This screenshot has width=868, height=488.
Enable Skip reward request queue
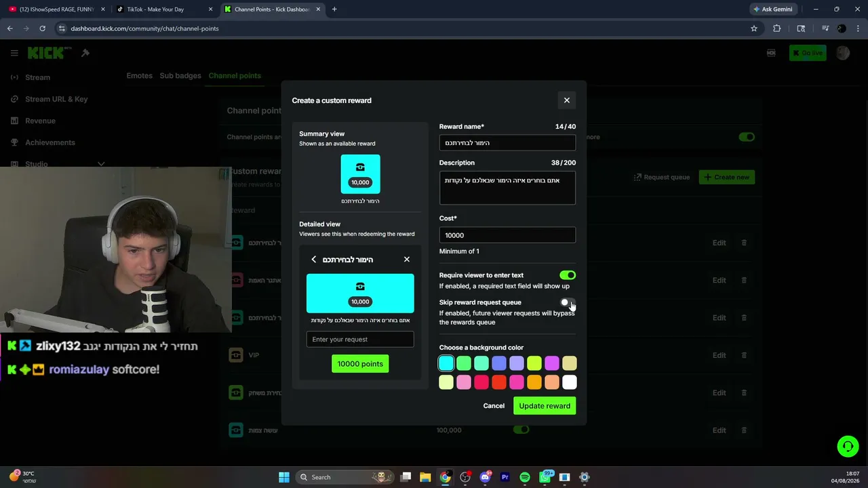click(568, 302)
